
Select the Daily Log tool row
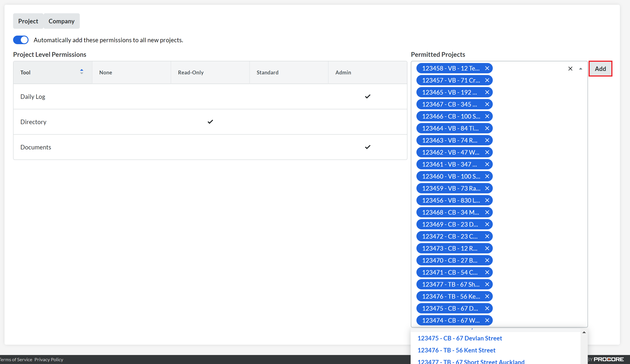210,96
